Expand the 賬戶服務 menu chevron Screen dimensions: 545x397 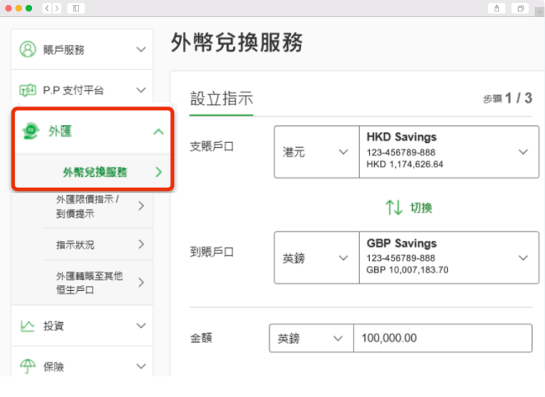point(141,49)
